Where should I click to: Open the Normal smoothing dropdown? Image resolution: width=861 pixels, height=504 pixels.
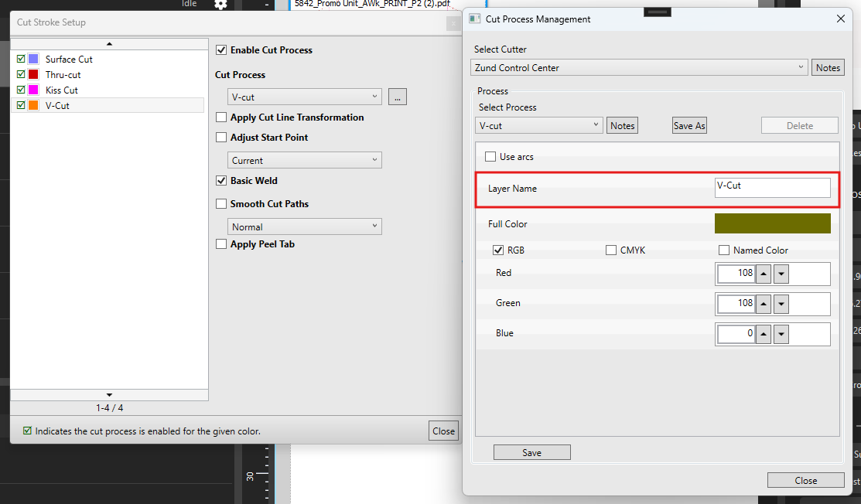[305, 226]
